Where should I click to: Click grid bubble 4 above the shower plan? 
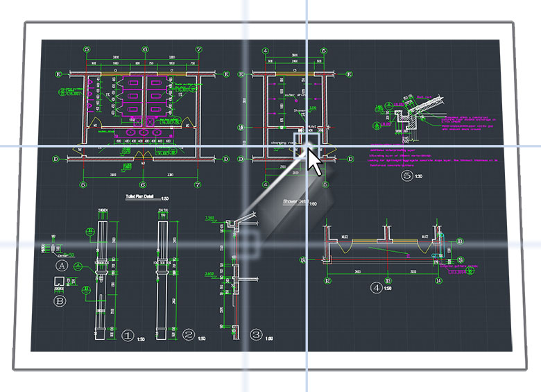click(265, 51)
